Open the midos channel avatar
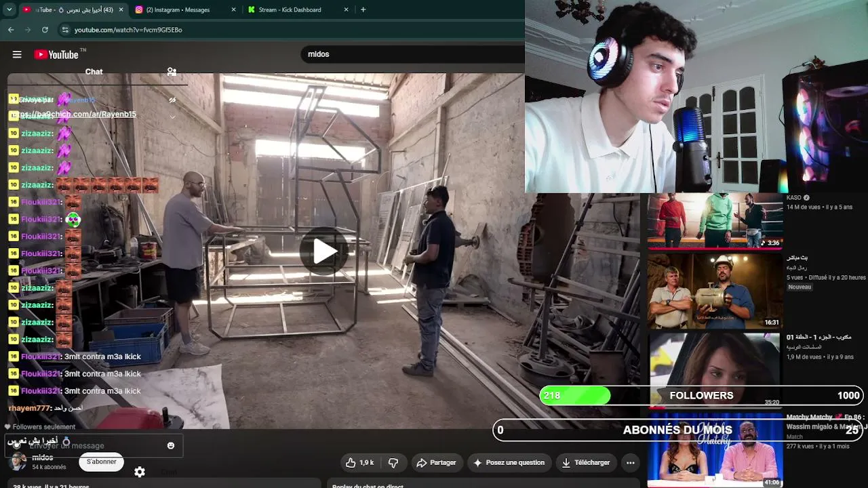868x488 pixels. (18, 462)
